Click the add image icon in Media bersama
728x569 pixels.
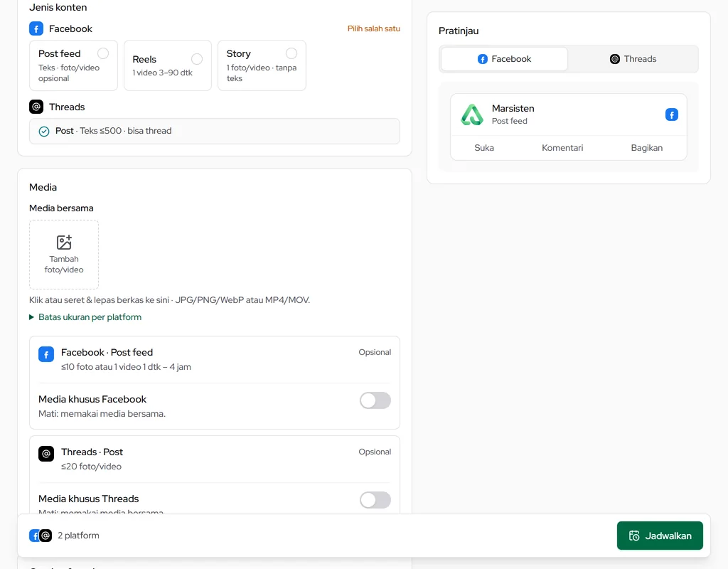pos(64,243)
